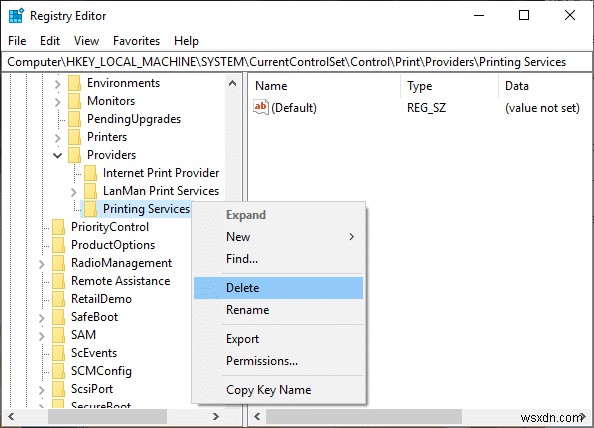Viewport: 594px width, 428px height.
Task: Click the REG_SZ type cell
Action: [x=426, y=108]
